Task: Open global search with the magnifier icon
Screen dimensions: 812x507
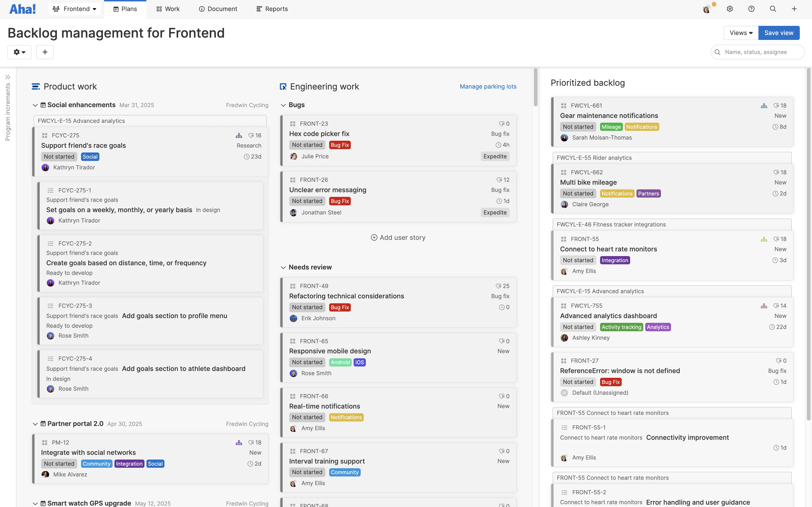Action: 773,9
